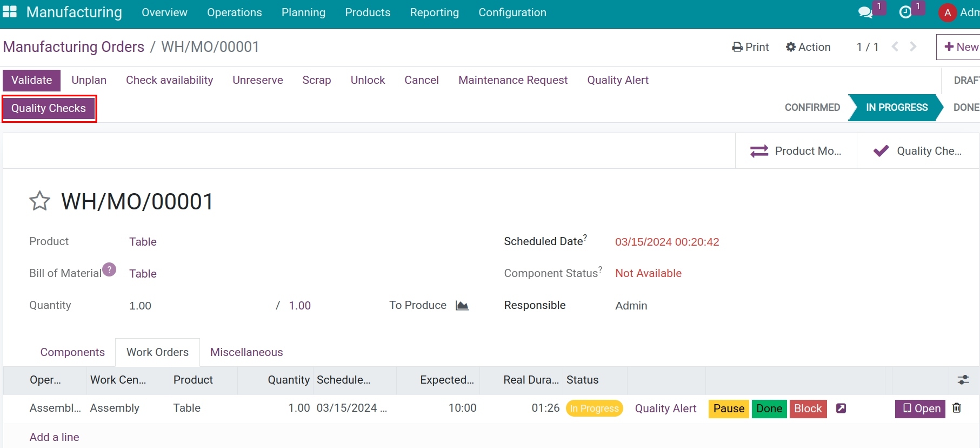The image size is (980, 448).
Task: Switch to the Components tab
Action: (72, 352)
